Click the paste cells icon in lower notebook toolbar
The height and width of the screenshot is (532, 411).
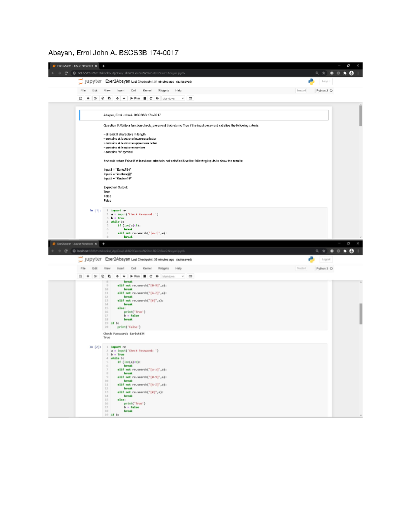click(x=110, y=276)
